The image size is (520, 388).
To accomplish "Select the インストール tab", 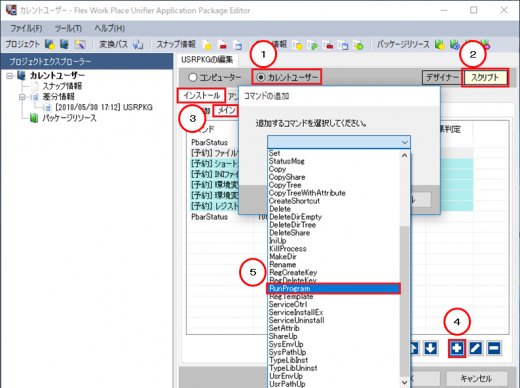I will pyautogui.click(x=202, y=96).
